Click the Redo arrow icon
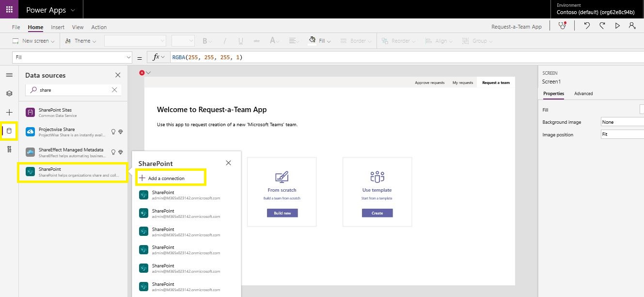 tap(602, 26)
